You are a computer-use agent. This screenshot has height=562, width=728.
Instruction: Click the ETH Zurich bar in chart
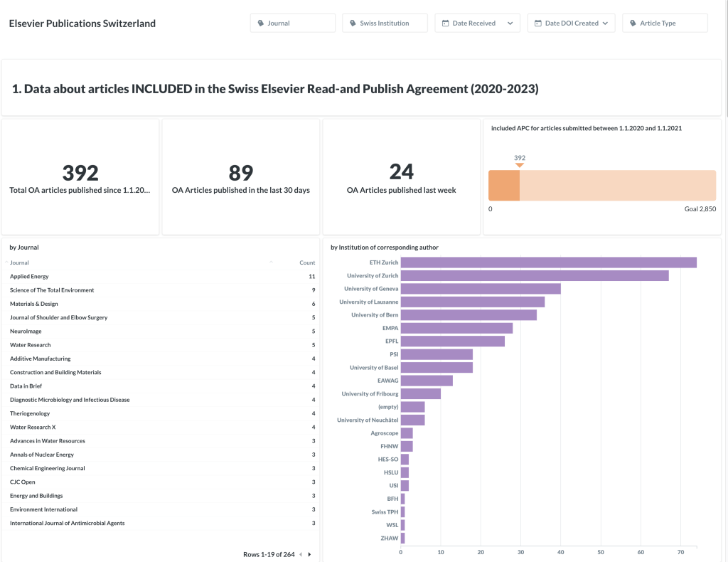548,263
